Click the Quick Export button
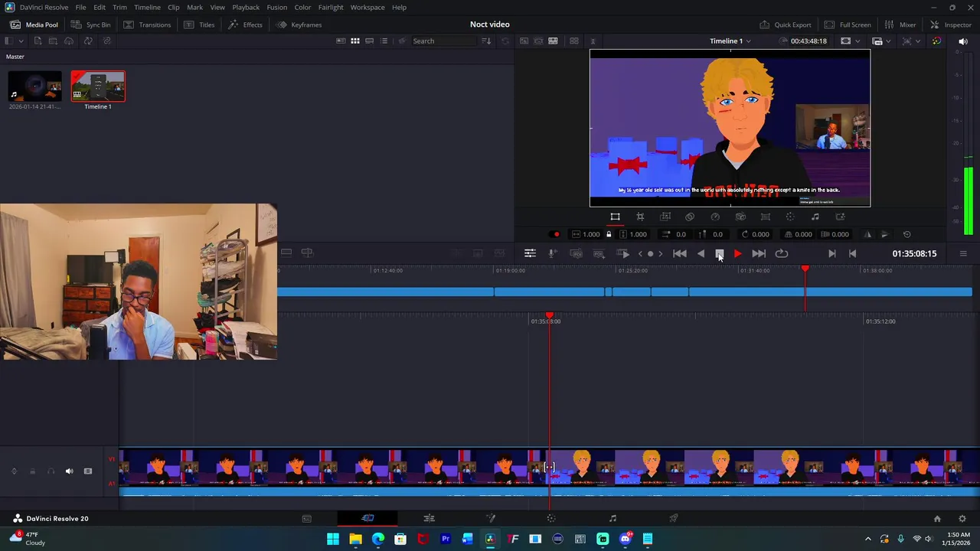Screen dimensions: 980x551 click(x=785, y=24)
